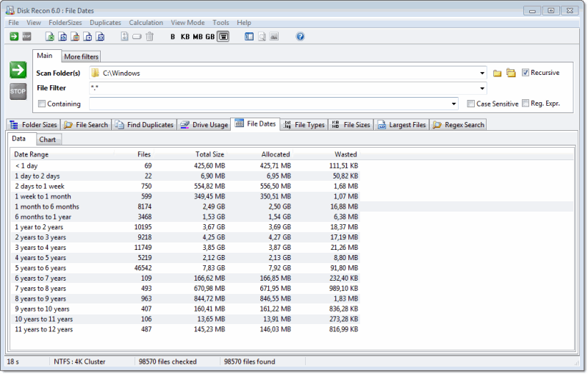
Task: Toggle the Recursive checkbox
Action: (526, 72)
